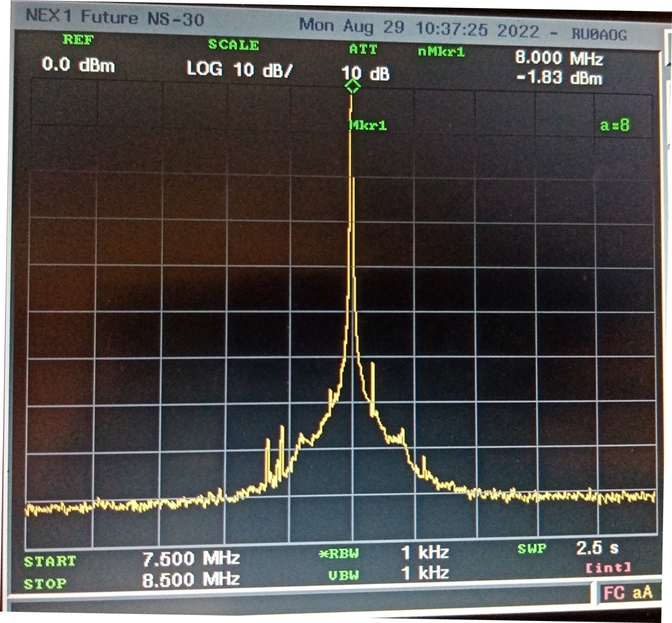Screen dimensions: 672x623
Task: Click the date and time stamp in header
Action: (x=419, y=28)
